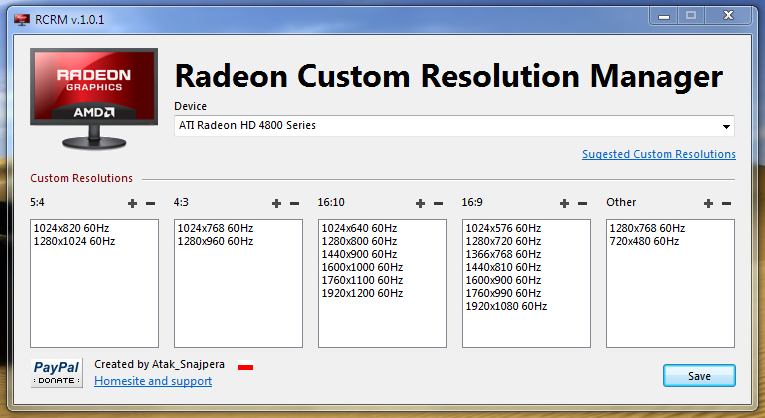765x418 pixels.
Task: Click the Save button
Action: click(x=699, y=376)
